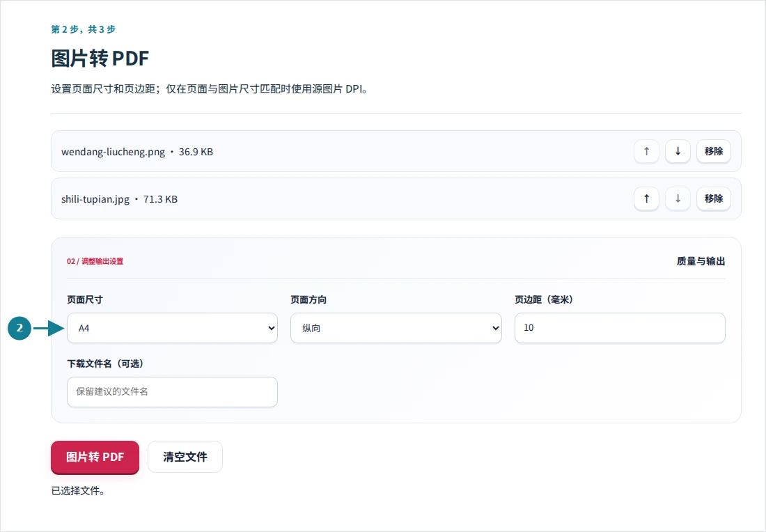Click the large 图片转 PDF page heading

click(100, 58)
